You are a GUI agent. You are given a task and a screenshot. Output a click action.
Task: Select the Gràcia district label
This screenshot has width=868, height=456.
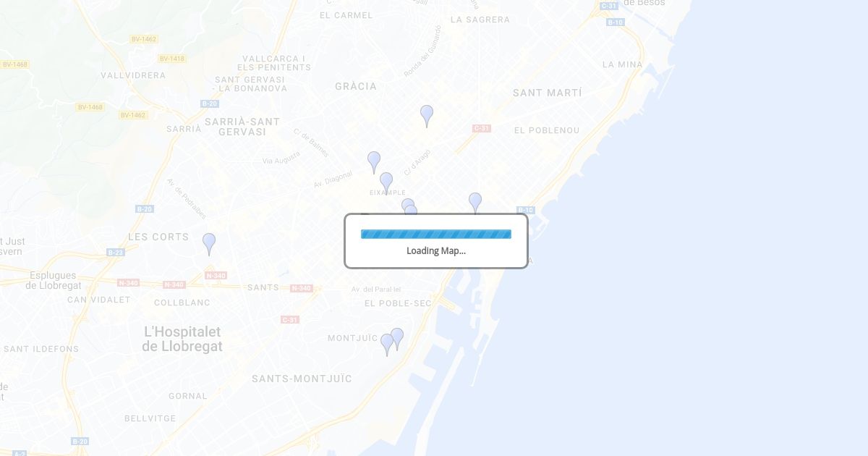[356, 86]
